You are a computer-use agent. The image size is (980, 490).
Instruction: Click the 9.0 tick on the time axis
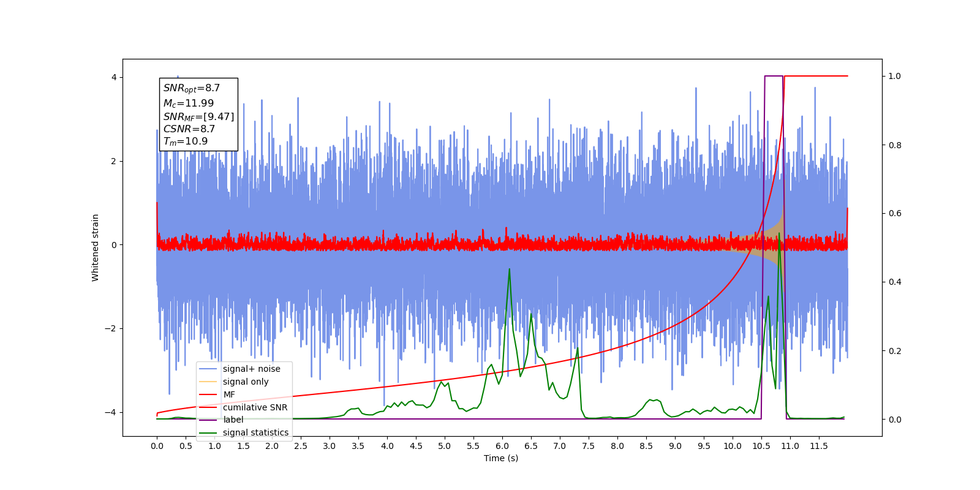(675, 446)
